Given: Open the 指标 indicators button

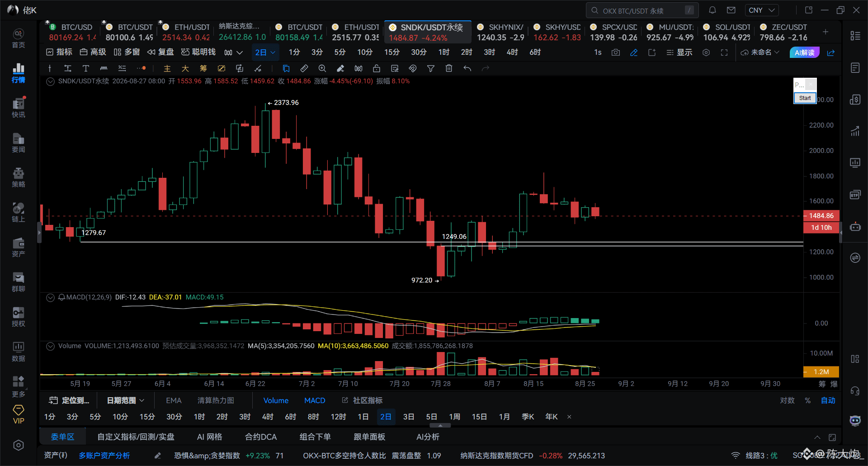Looking at the screenshot, I should pos(59,52).
